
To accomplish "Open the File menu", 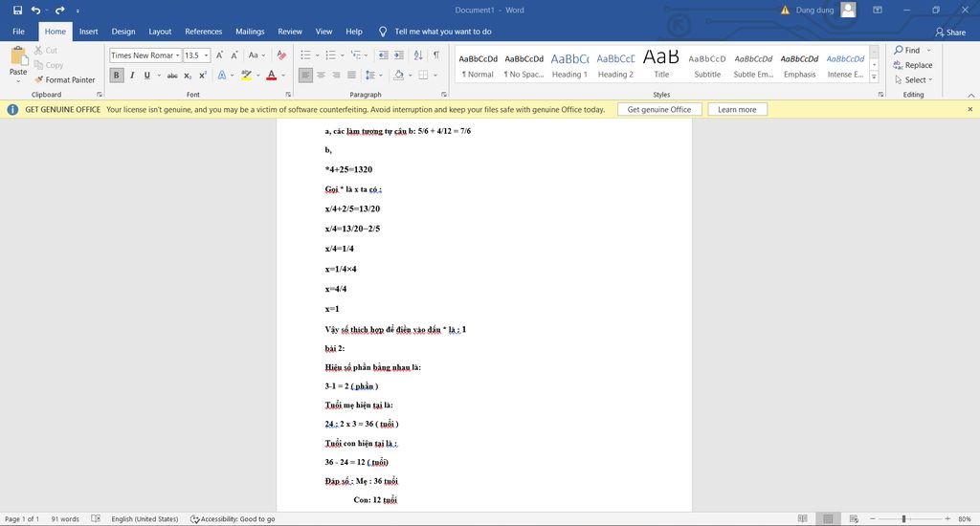I will pos(19,32).
